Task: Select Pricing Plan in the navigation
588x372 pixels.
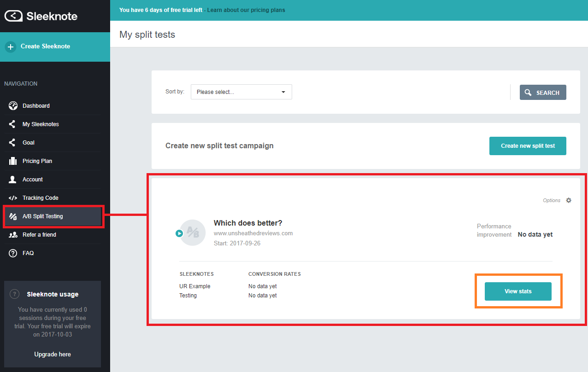Action: [x=52, y=161]
